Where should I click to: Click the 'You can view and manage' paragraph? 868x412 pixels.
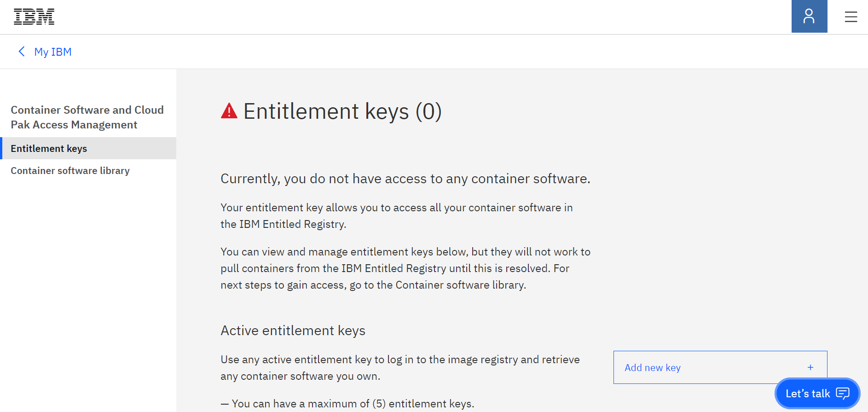coord(405,268)
